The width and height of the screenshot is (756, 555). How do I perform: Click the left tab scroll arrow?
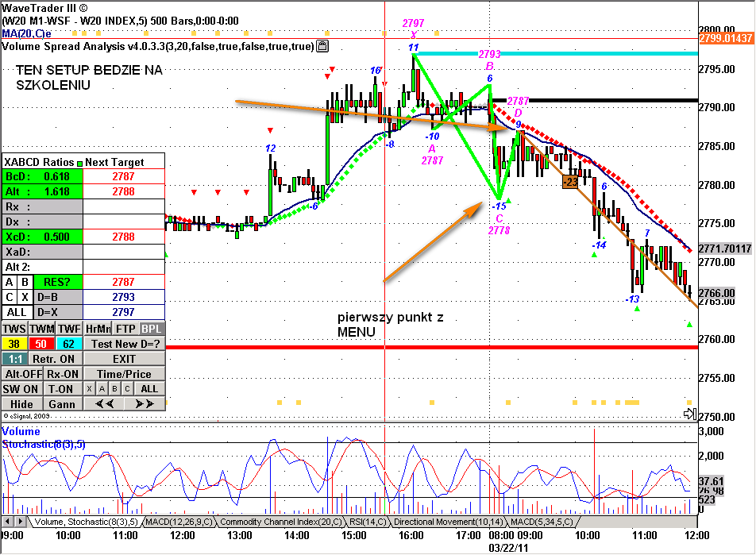point(7,521)
